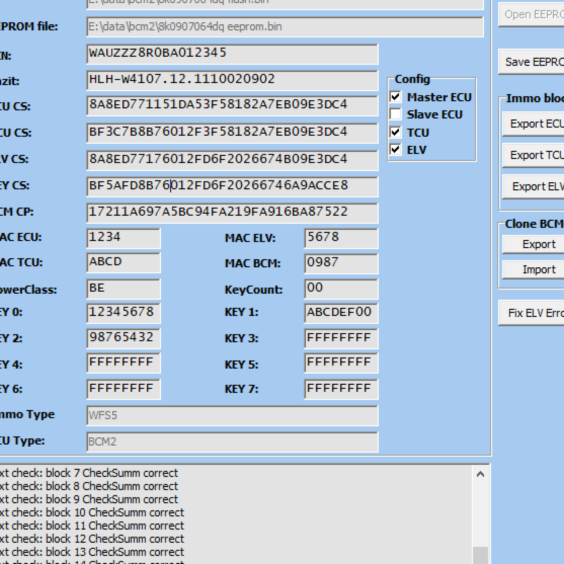Click the field with BF3C7B8B76012F3F58182A7EB09E3DC4

pos(232,133)
